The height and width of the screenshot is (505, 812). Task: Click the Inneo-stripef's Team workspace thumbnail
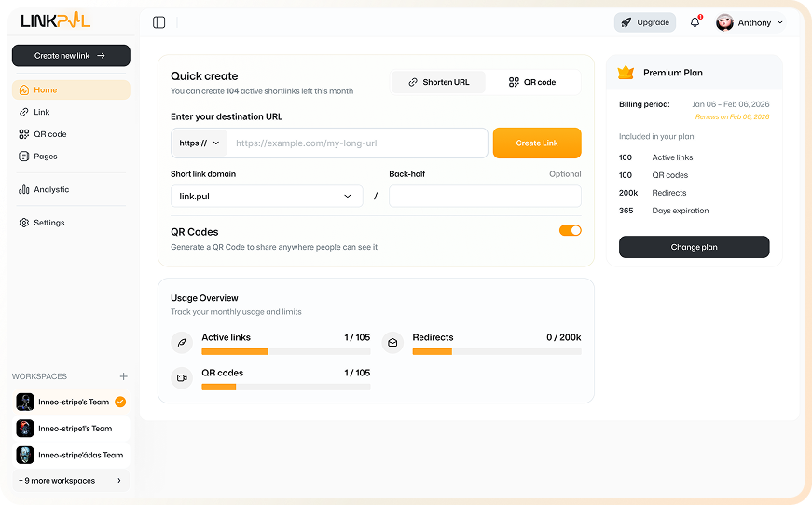25,429
